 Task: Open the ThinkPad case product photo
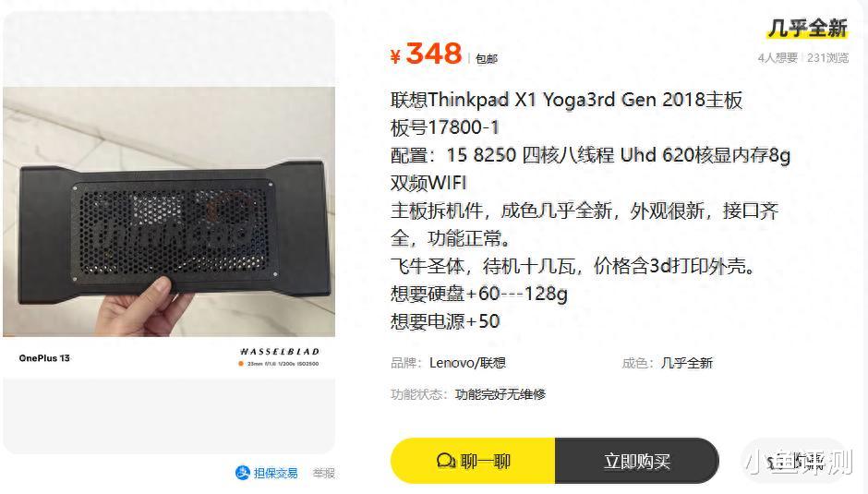pyautogui.click(x=169, y=211)
